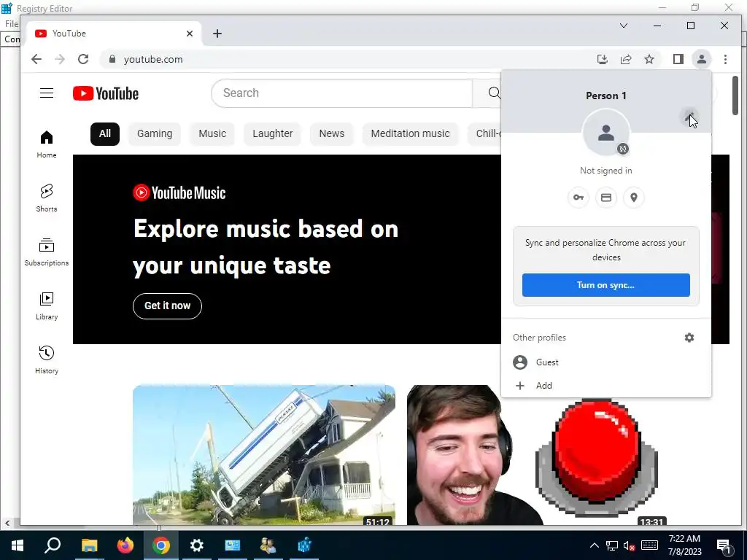Click Get it now button
The image size is (747, 560).
[x=167, y=306]
